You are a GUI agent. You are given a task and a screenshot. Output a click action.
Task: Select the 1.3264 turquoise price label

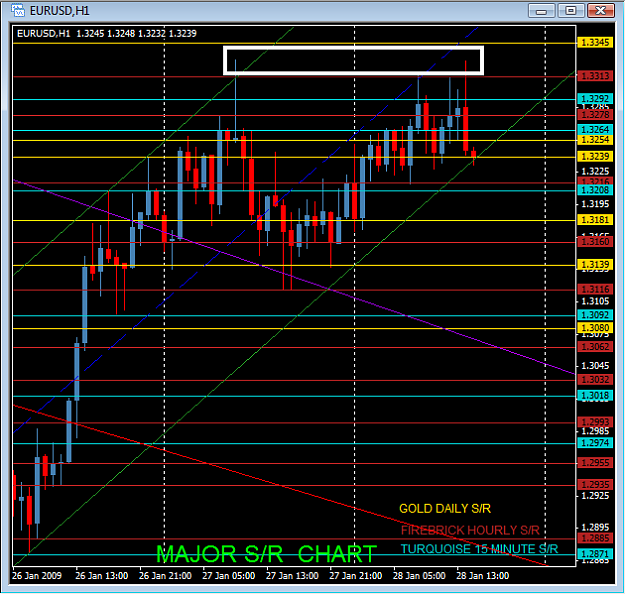595,130
